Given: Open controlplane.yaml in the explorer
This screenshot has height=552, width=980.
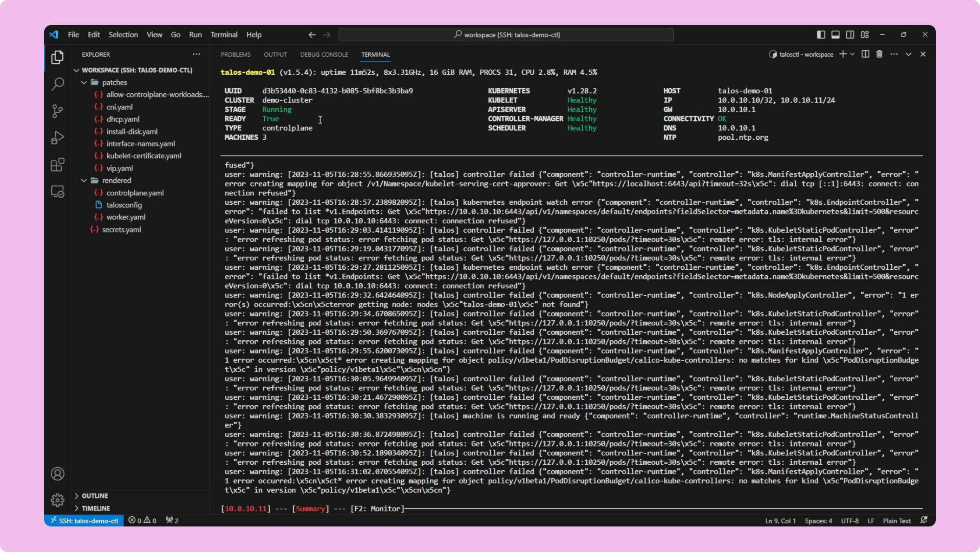Looking at the screenshot, I should click(x=135, y=193).
